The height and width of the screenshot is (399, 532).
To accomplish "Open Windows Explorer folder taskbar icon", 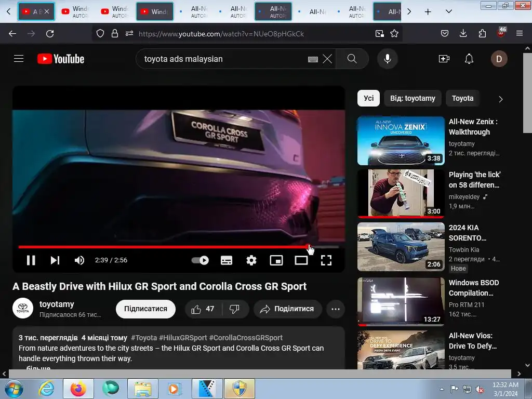I will pos(143,389).
